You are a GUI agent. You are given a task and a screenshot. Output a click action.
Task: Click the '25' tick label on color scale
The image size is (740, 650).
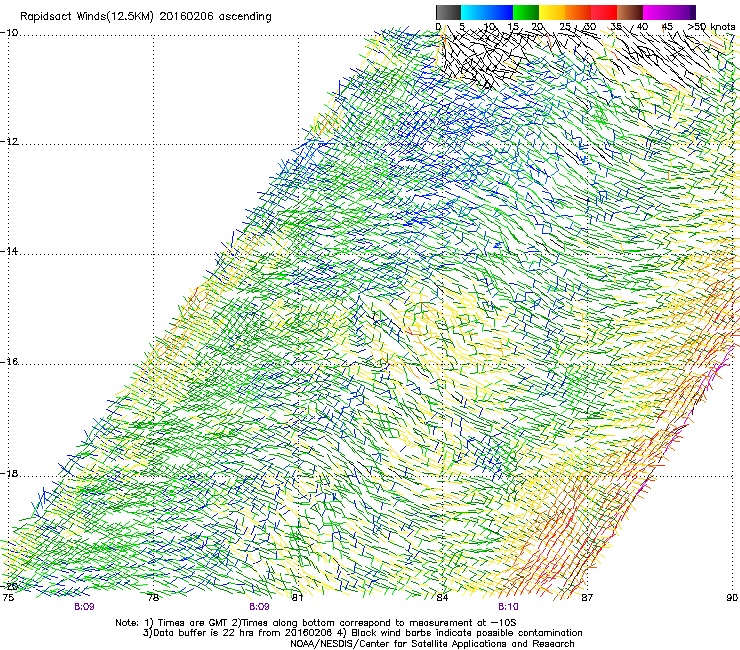[564, 27]
